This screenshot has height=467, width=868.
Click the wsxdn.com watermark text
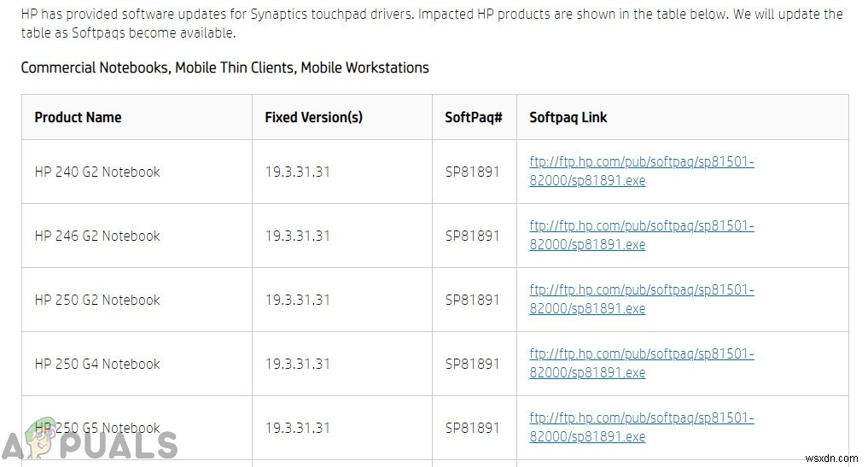(831, 455)
